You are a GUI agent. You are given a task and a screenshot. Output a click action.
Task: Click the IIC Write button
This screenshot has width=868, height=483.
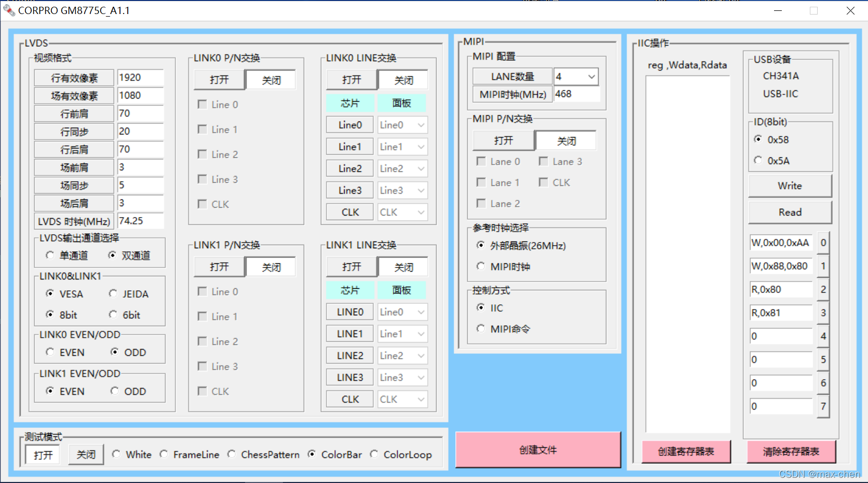(x=790, y=186)
